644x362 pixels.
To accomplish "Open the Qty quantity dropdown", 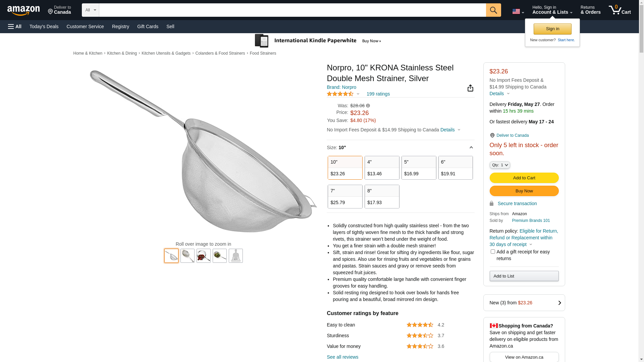I will coord(499,165).
